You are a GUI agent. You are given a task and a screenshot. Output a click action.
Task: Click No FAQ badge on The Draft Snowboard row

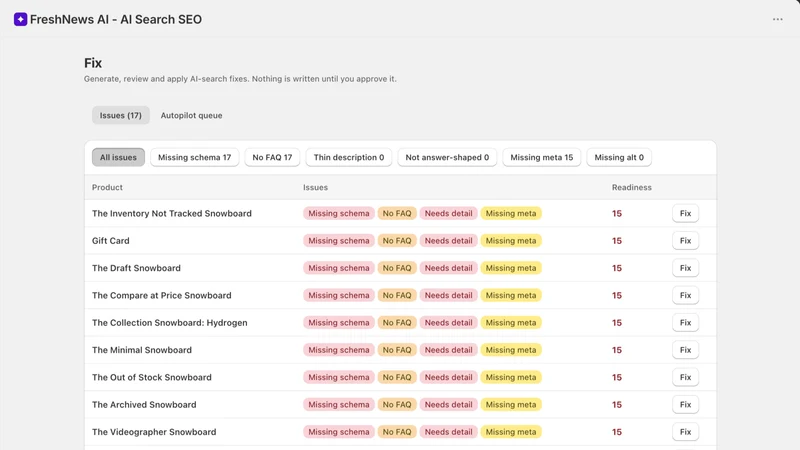click(397, 268)
